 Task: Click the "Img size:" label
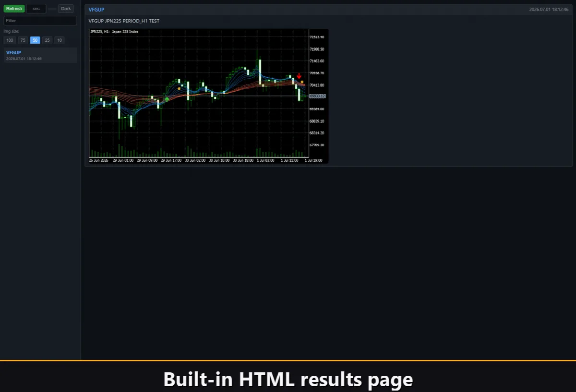tap(12, 31)
